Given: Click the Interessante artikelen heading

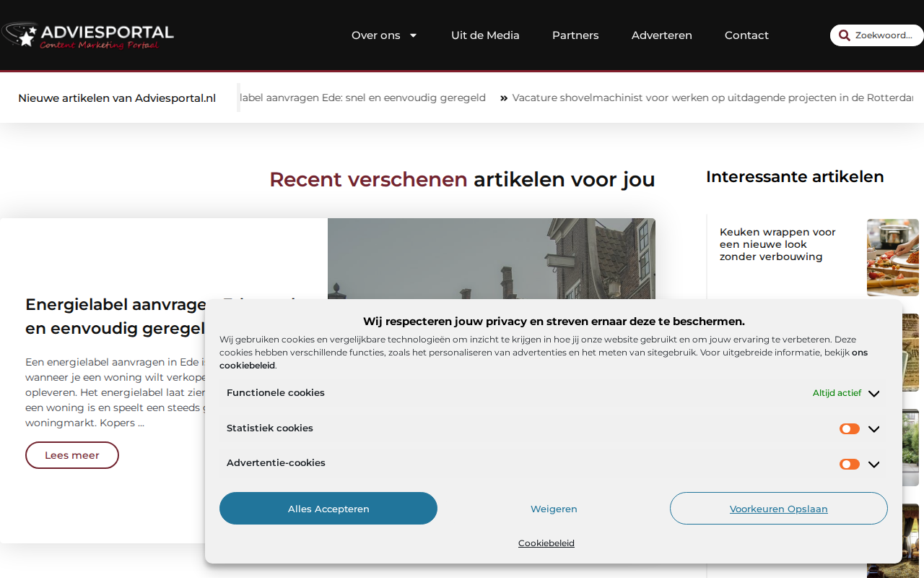Looking at the screenshot, I should click(795, 177).
